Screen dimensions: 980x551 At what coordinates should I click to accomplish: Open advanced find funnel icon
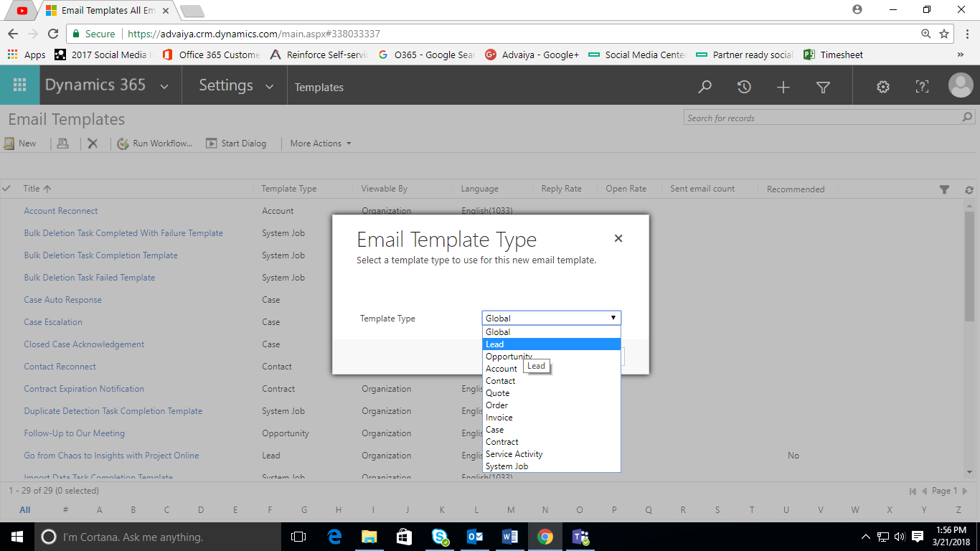pyautogui.click(x=823, y=87)
